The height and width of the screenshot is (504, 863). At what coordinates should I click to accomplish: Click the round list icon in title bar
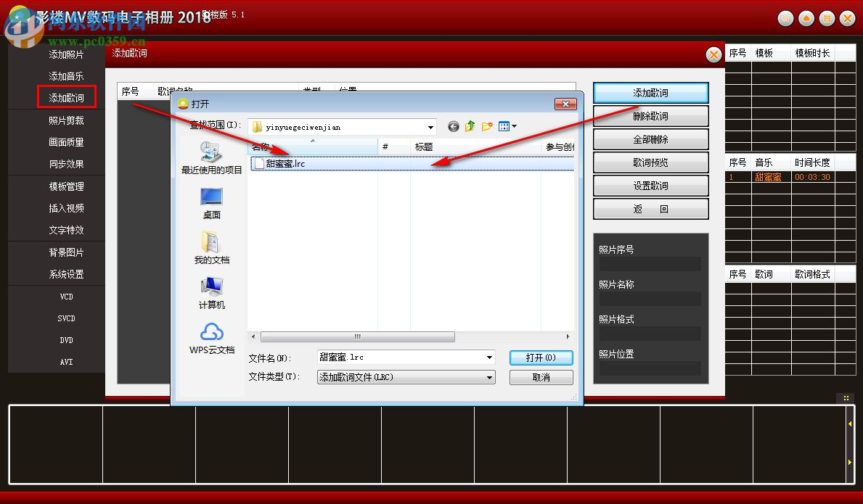(827, 19)
